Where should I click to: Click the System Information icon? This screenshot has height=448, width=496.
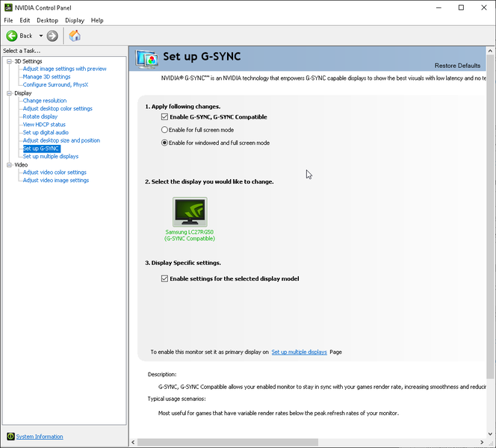(x=10, y=436)
